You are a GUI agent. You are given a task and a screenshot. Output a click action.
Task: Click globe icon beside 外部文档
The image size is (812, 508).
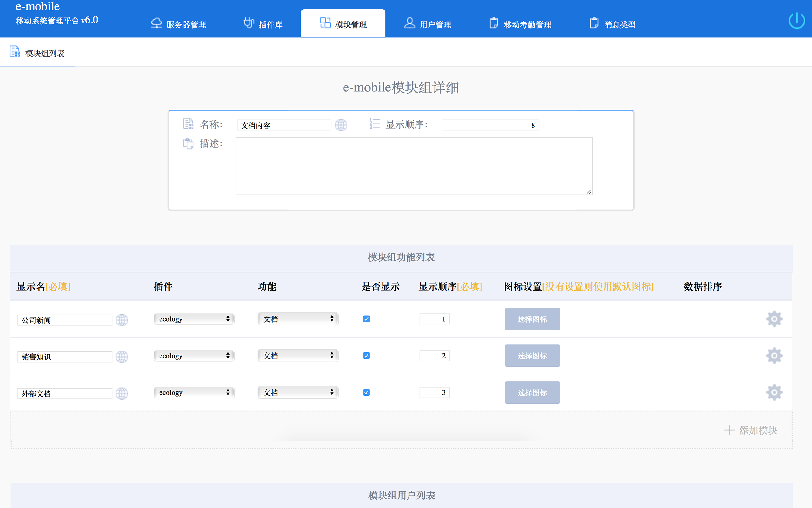pyautogui.click(x=122, y=393)
